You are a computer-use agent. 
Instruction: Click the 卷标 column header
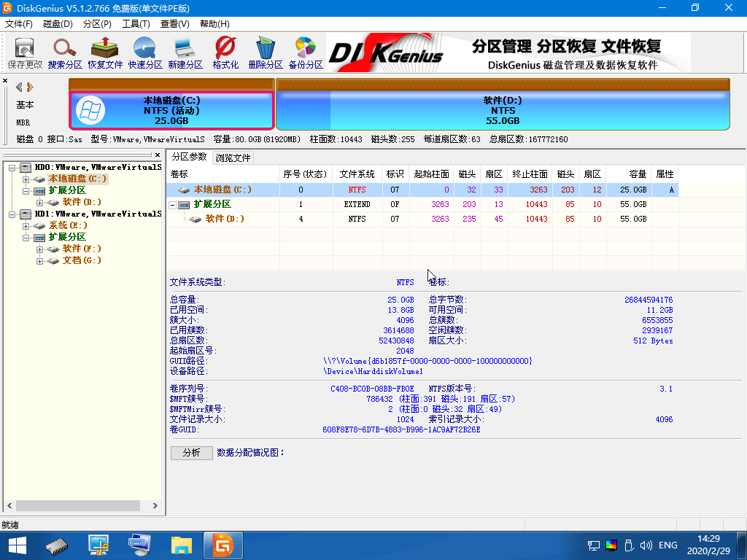click(223, 174)
